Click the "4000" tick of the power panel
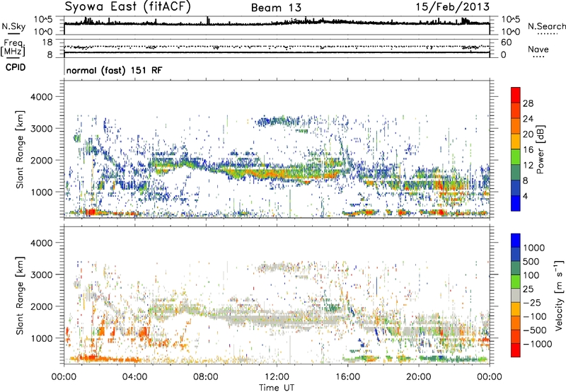 click(x=41, y=97)
